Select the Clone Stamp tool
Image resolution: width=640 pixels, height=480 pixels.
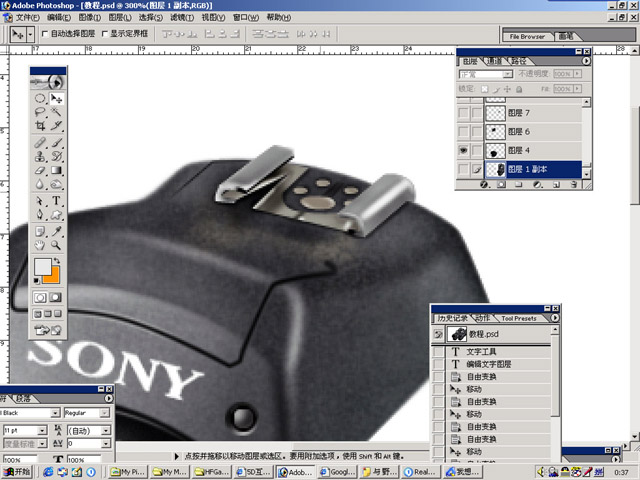40,156
